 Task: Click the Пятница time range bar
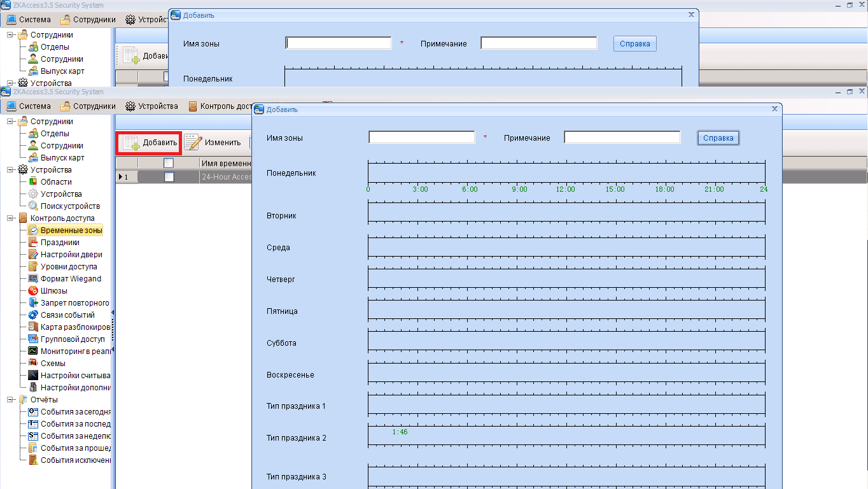566,309
